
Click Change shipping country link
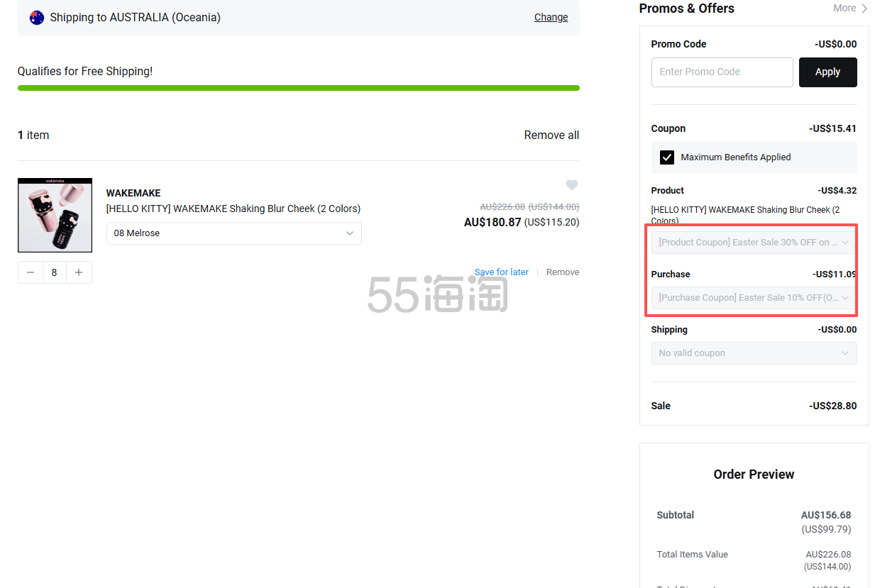(x=551, y=18)
